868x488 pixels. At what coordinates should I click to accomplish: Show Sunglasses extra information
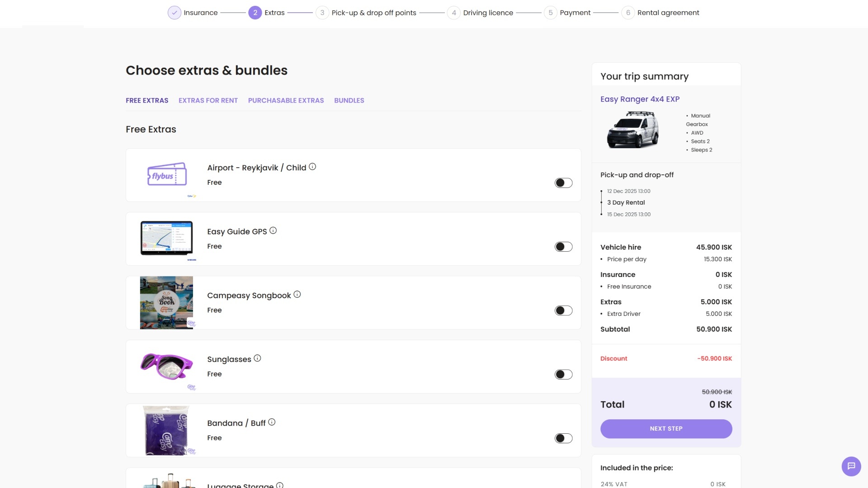(x=257, y=358)
